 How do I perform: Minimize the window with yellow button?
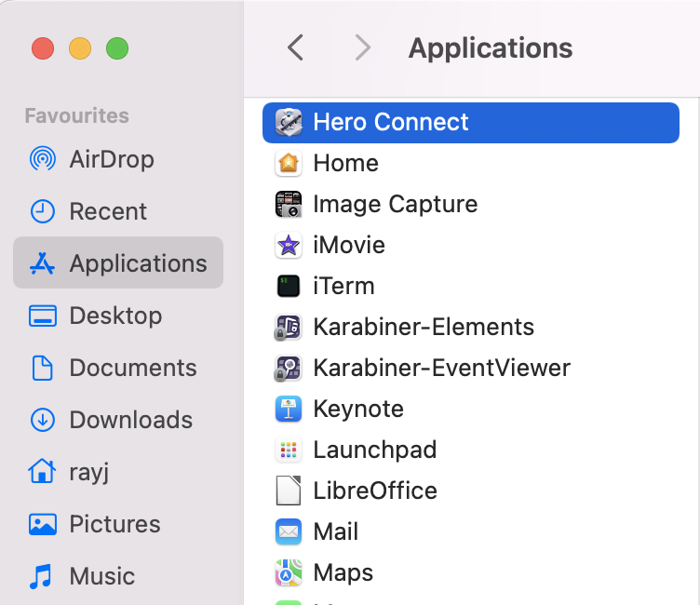click(x=80, y=48)
